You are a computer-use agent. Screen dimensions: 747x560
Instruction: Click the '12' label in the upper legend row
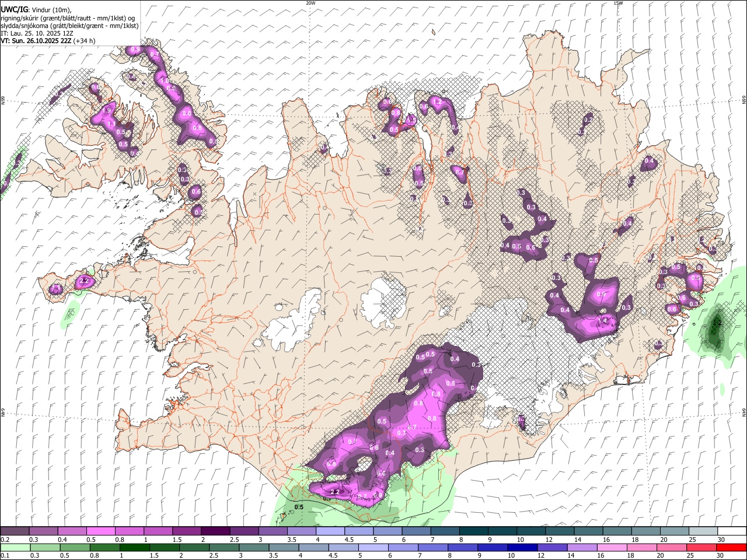click(549, 540)
